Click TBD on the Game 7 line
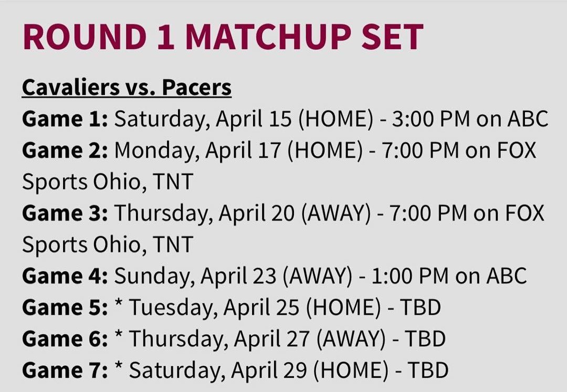 pos(428,370)
